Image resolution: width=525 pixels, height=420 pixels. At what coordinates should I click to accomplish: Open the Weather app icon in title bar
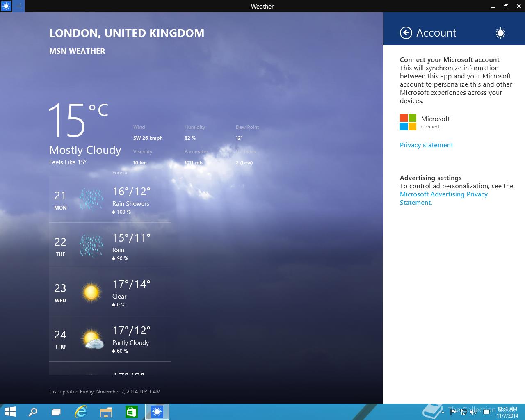(6, 6)
